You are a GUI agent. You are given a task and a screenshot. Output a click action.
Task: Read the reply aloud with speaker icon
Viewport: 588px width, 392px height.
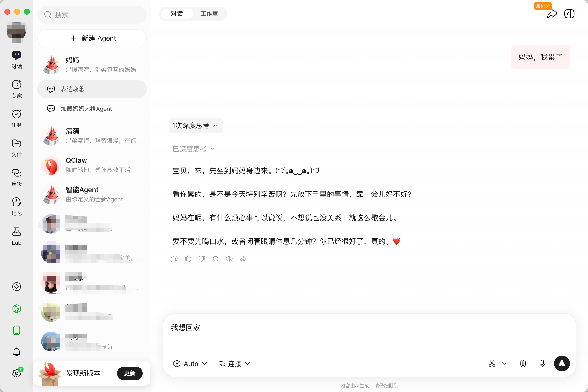click(229, 259)
